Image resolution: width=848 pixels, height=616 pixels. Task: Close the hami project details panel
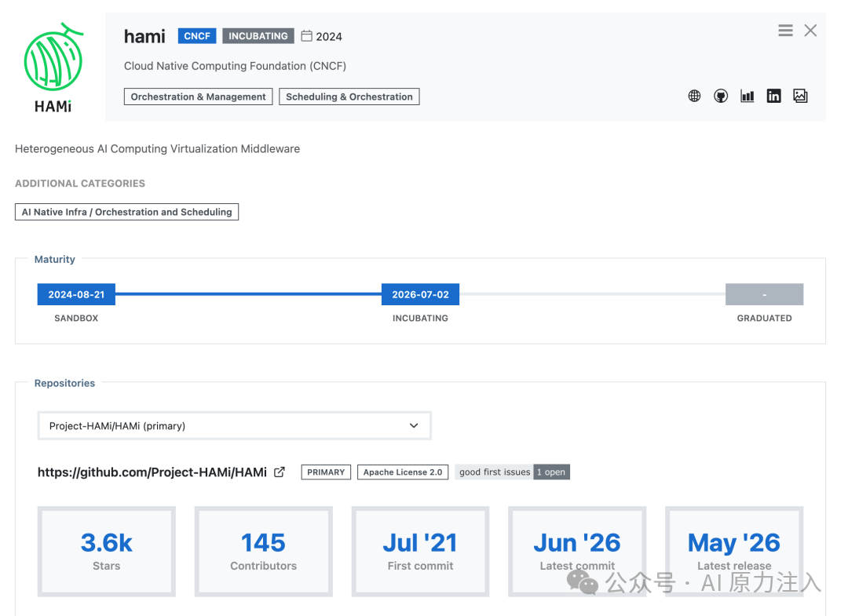810,31
